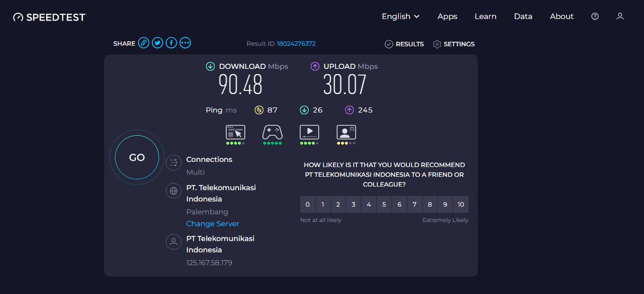The height and width of the screenshot is (294, 644).
Task: Open Result ID 18024276372 link
Action: point(296,44)
